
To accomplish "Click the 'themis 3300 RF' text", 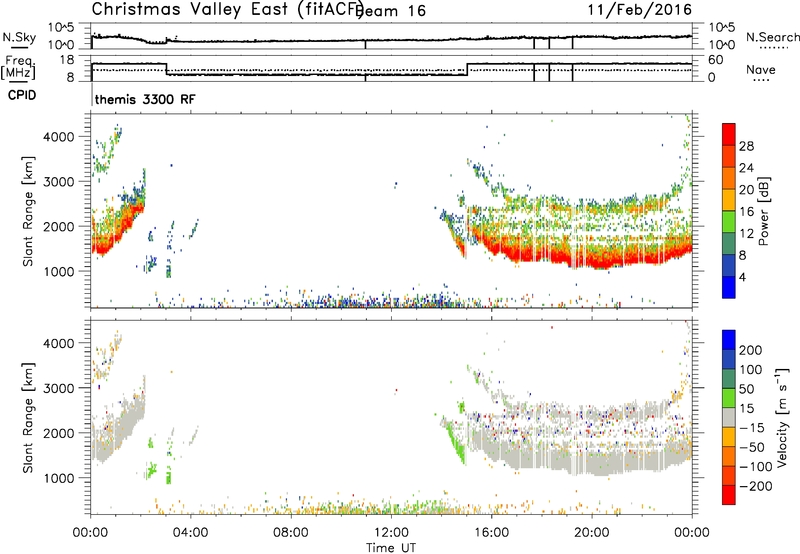I will point(145,99).
